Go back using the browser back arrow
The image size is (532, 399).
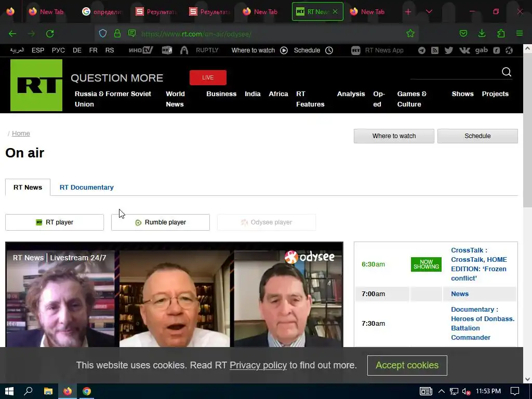12,34
